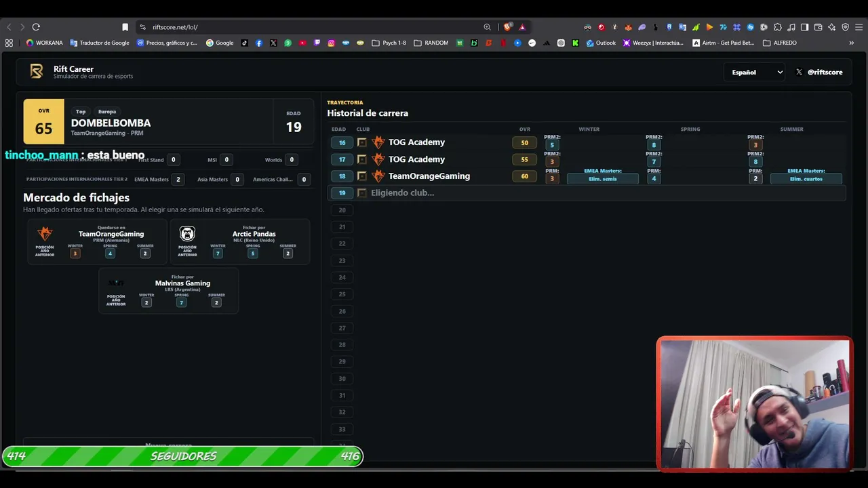Sign for Malvinas Gaming offer card
This screenshot has width=868, height=488.
tap(169, 291)
